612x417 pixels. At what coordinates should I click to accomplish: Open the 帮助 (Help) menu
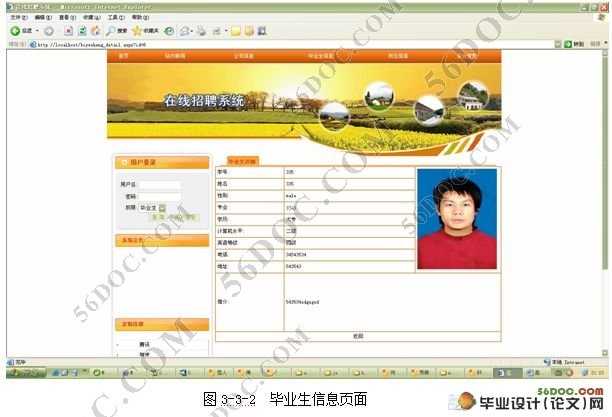[137, 18]
